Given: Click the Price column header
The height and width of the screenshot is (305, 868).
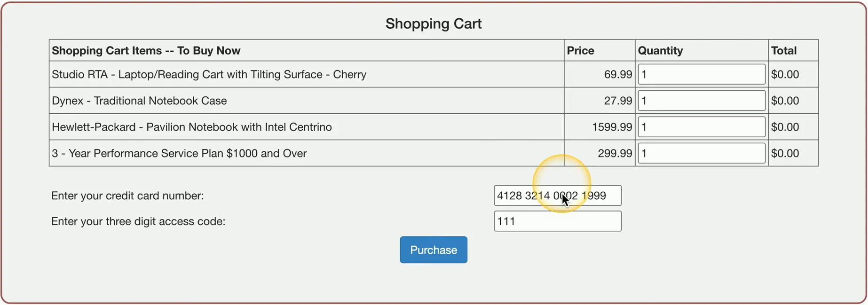Looking at the screenshot, I should click(x=580, y=51).
